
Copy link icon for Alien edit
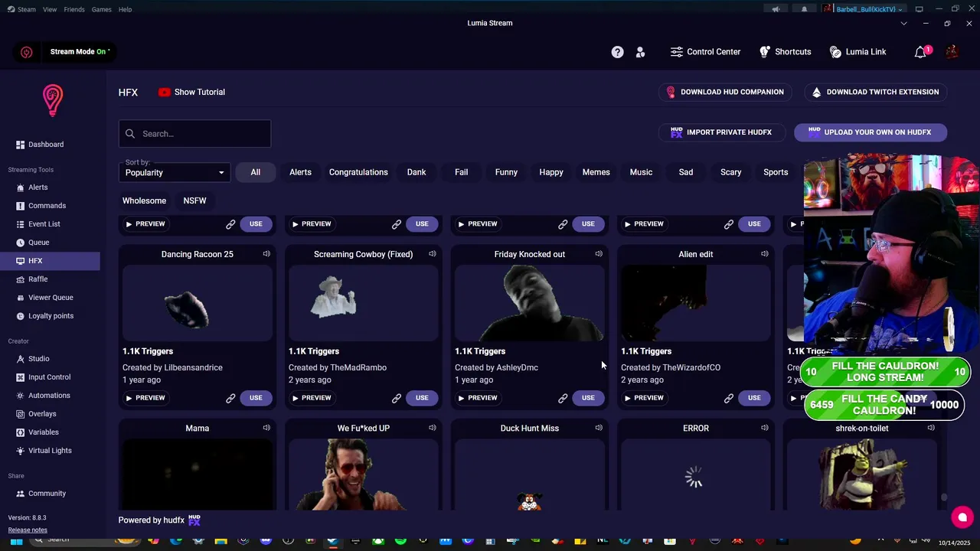click(x=729, y=398)
